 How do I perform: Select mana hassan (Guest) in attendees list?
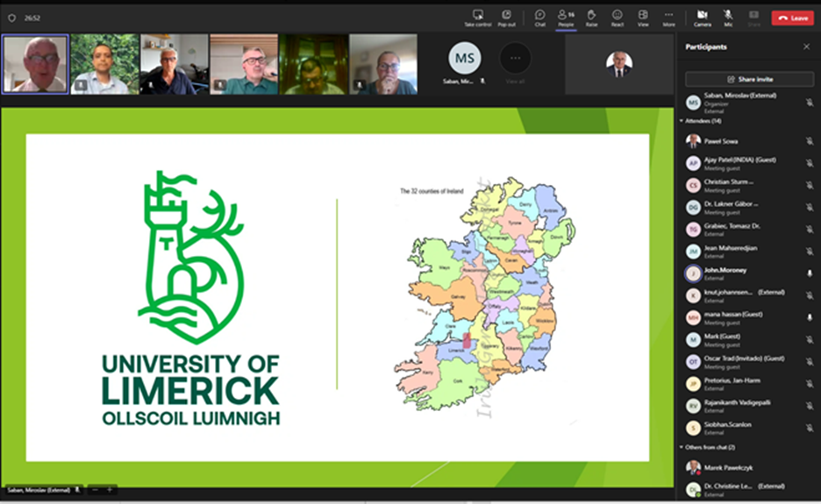(x=749, y=317)
